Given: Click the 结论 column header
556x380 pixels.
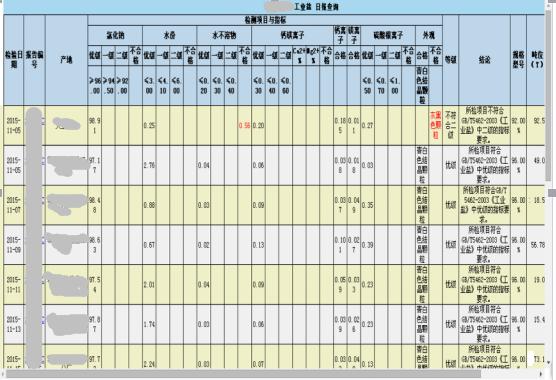Looking at the screenshot, I should 484,60.
